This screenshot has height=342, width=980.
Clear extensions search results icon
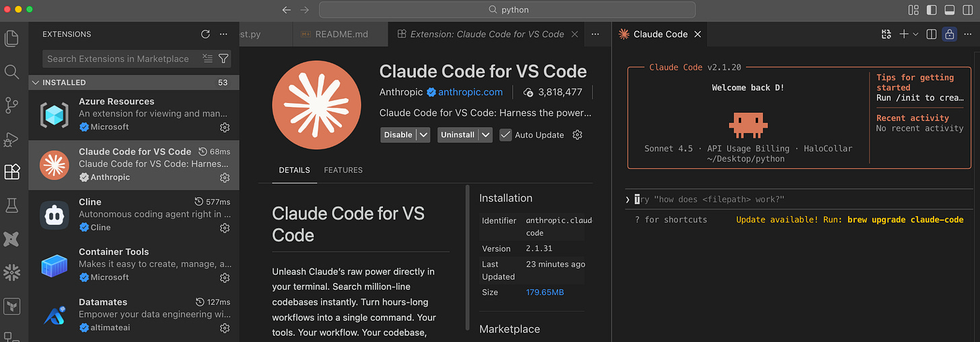point(207,59)
